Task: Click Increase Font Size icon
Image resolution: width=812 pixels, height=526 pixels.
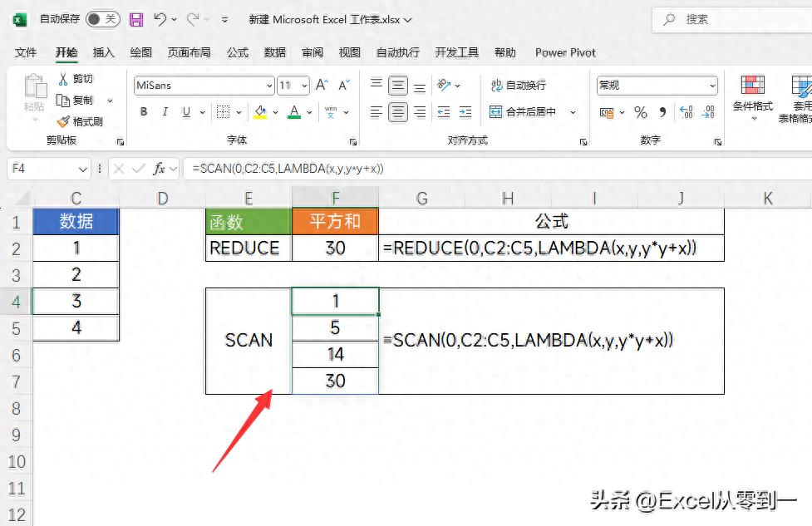Action: point(322,85)
